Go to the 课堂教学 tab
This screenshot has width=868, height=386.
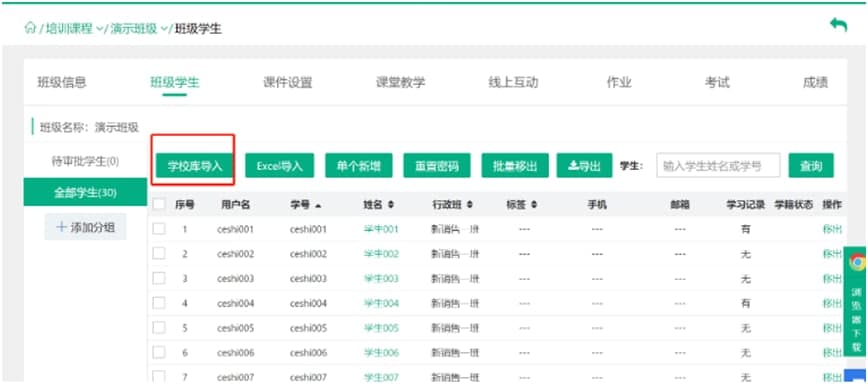(401, 83)
